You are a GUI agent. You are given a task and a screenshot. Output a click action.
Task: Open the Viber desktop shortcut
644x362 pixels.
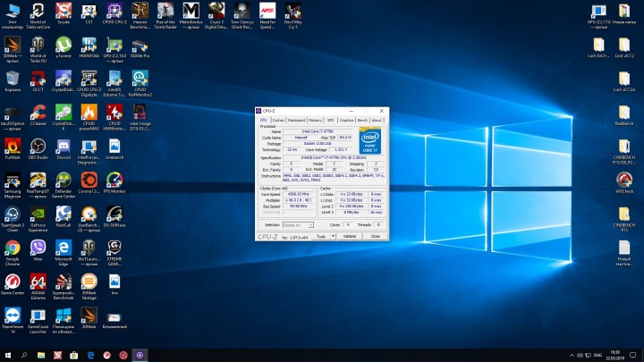(38, 251)
